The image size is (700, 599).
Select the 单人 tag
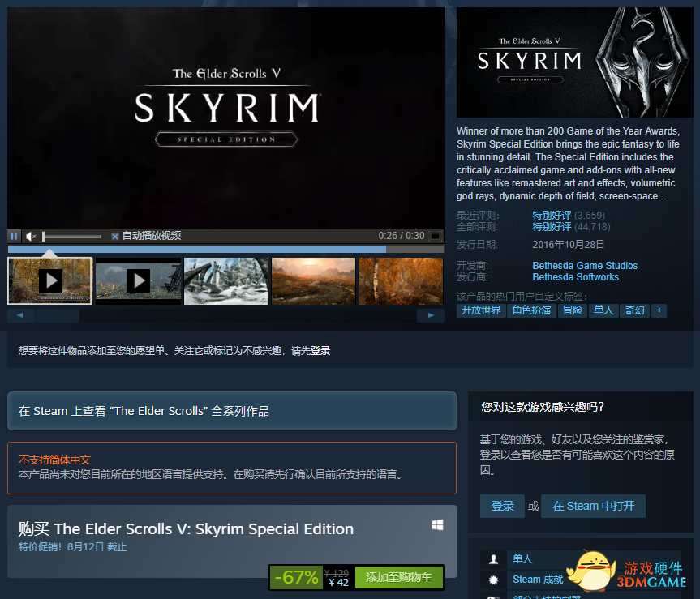[603, 310]
